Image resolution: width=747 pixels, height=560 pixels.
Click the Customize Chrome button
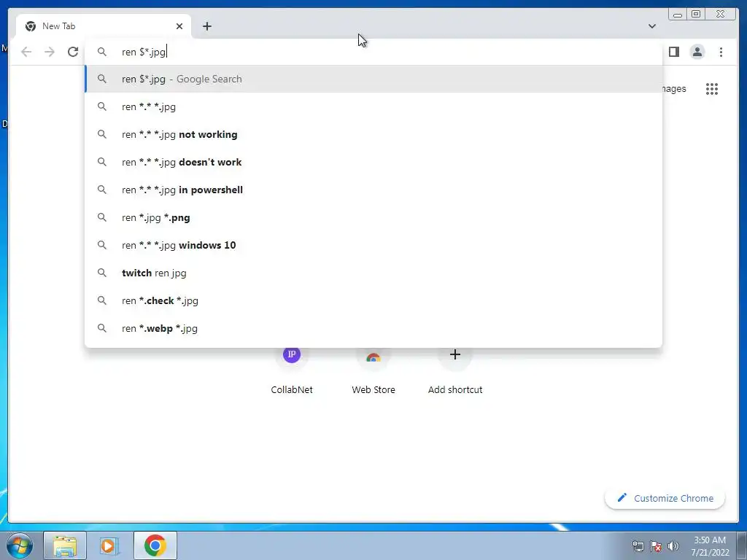click(665, 498)
